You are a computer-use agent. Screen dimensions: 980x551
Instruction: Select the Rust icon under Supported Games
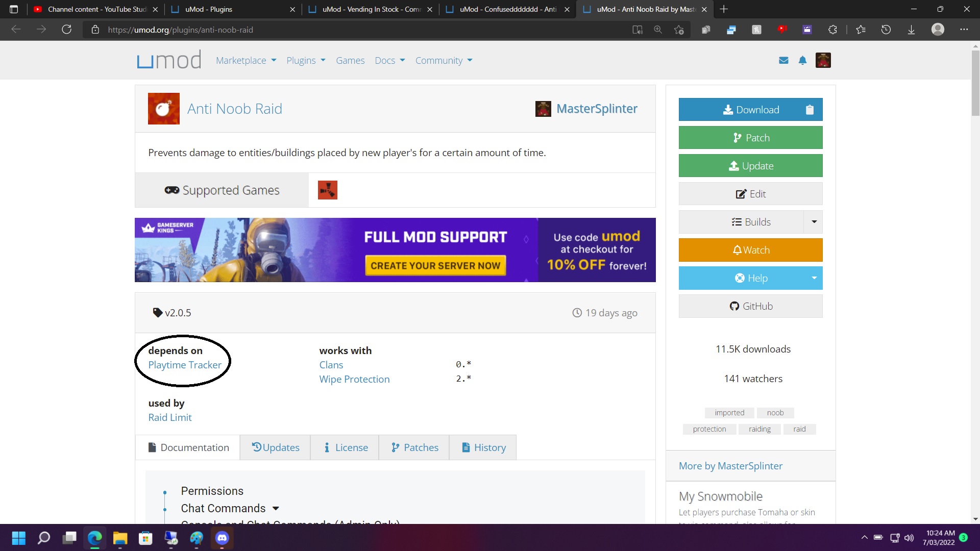(x=327, y=189)
